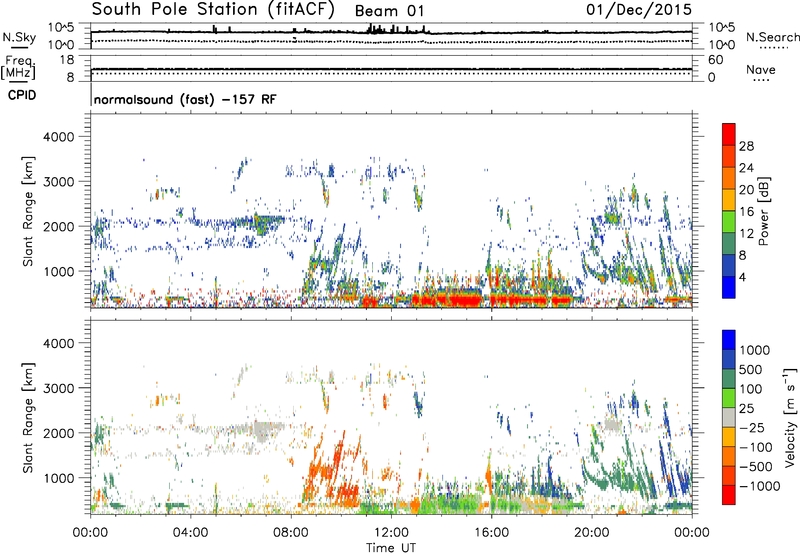Click the 'Nave' legend label
The height and width of the screenshot is (554, 800).
pyautogui.click(x=760, y=69)
